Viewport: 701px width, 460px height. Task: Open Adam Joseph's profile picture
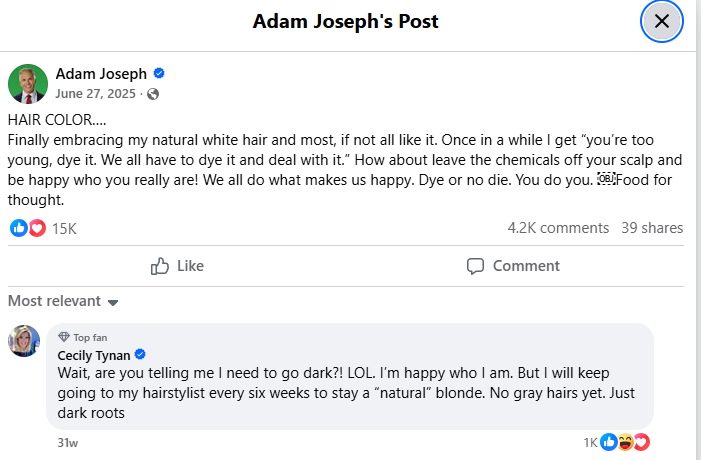(x=28, y=84)
